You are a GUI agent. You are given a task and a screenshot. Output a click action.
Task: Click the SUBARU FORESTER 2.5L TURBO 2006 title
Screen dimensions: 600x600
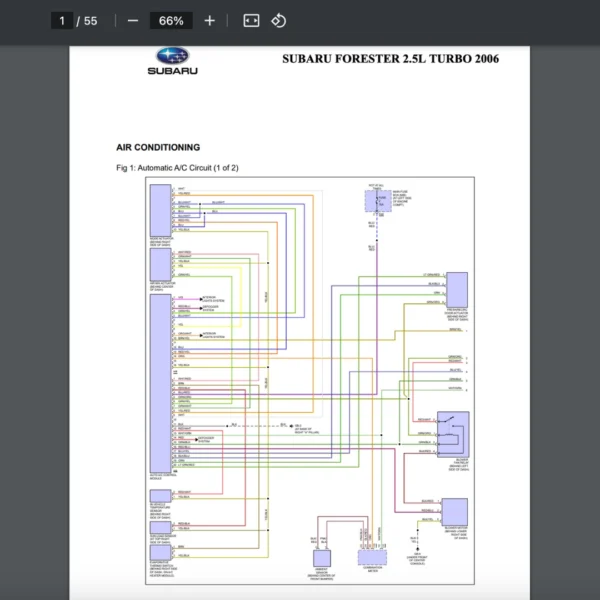pos(390,59)
